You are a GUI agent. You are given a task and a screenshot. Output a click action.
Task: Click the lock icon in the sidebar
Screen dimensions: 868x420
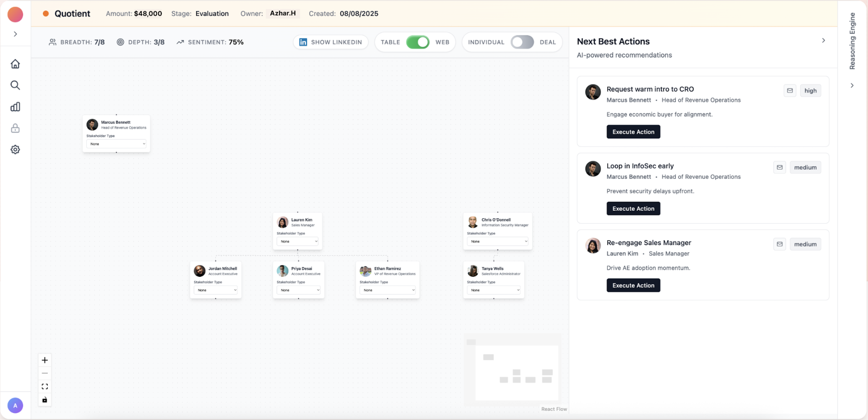(15, 128)
